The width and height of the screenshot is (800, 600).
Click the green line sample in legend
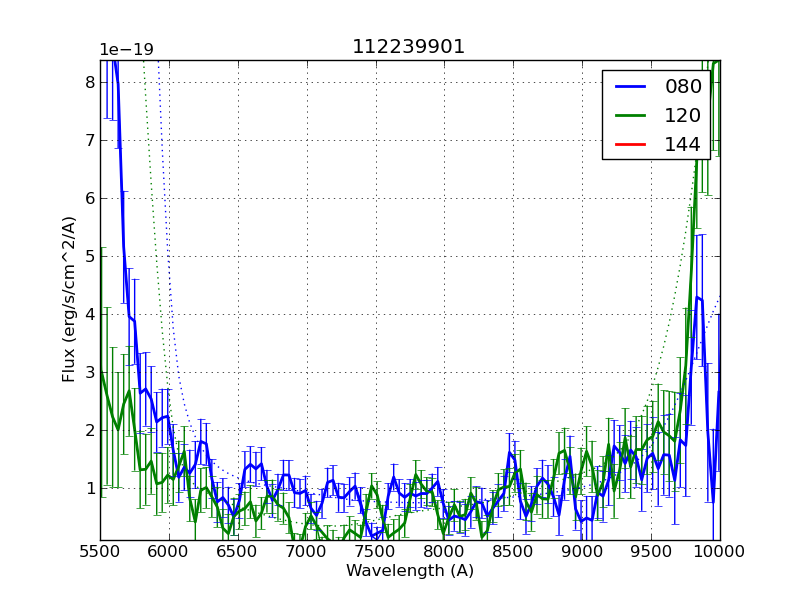[631, 116]
